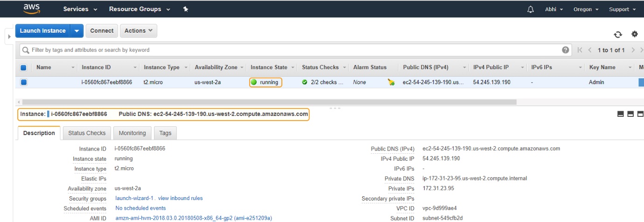Click the Admin key name cell

pyautogui.click(x=597, y=82)
